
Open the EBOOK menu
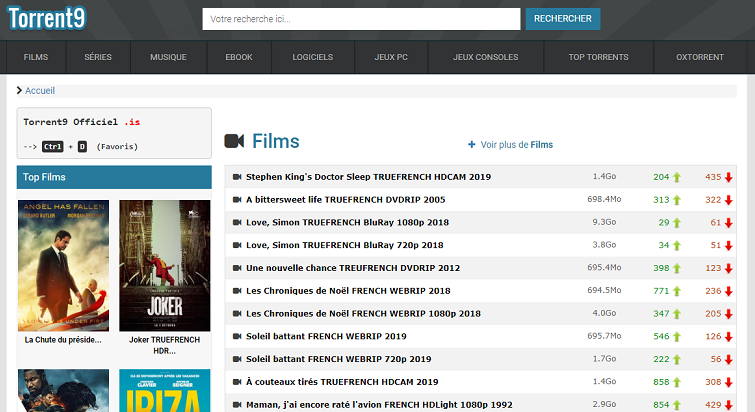(239, 57)
